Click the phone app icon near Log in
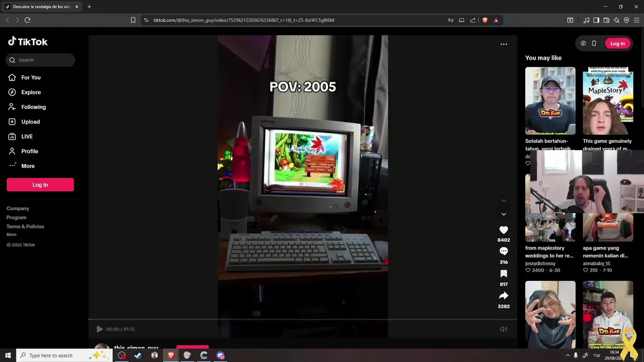 pyautogui.click(x=594, y=43)
